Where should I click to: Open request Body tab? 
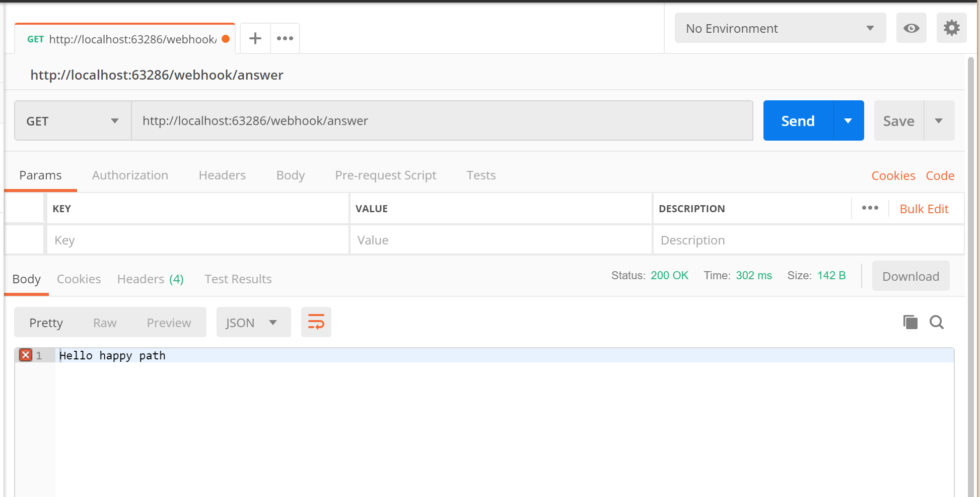point(291,175)
